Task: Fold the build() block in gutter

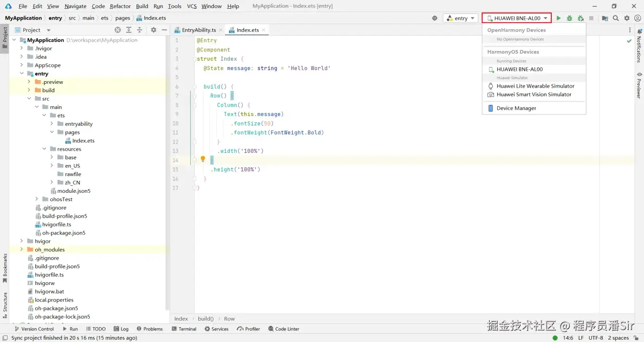Action: point(195,87)
